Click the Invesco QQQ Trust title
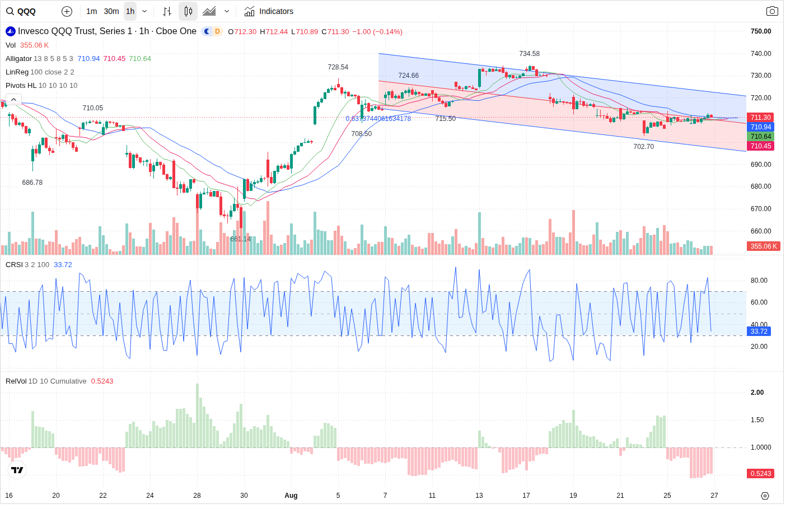 [x=107, y=31]
